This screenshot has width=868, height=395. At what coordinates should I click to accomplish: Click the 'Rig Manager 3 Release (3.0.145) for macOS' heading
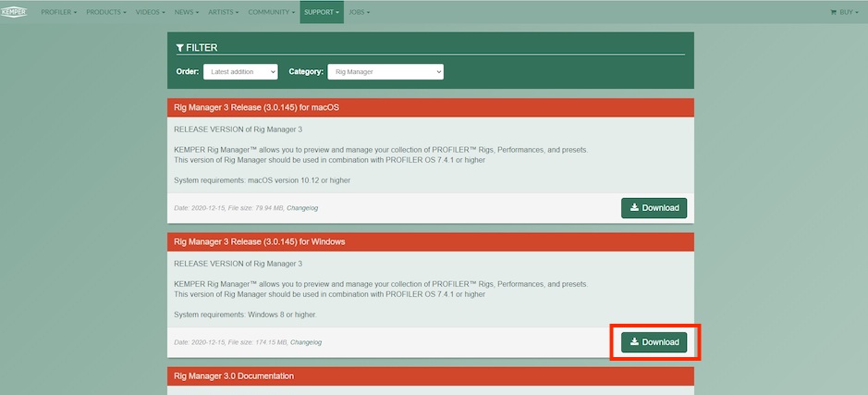coord(256,107)
